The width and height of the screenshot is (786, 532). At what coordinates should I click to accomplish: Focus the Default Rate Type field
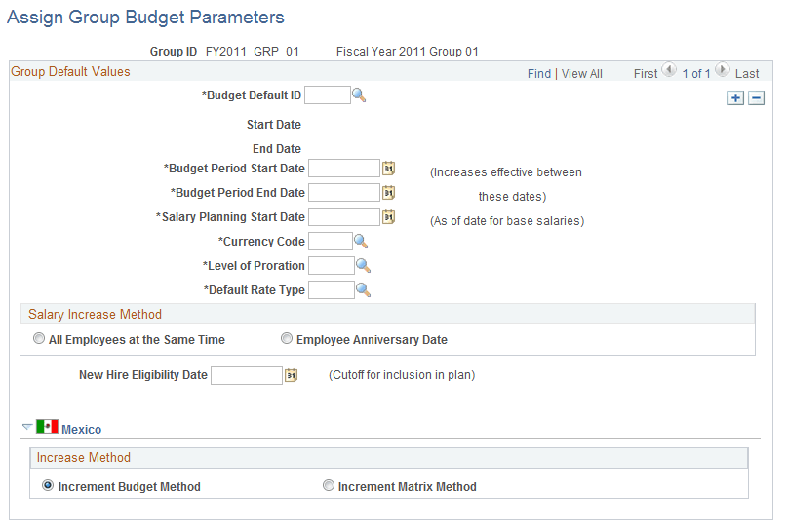(x=332, y=290)
